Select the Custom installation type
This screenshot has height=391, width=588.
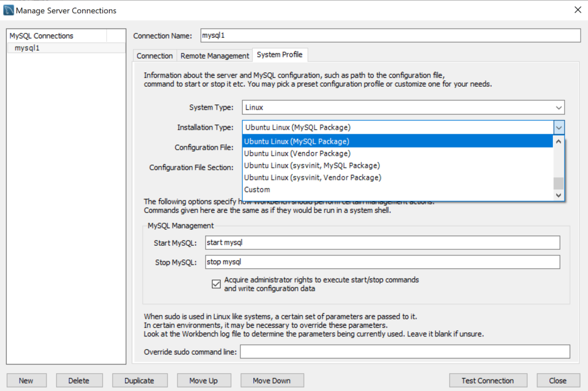pyautogui.click(x=257, y=189)
